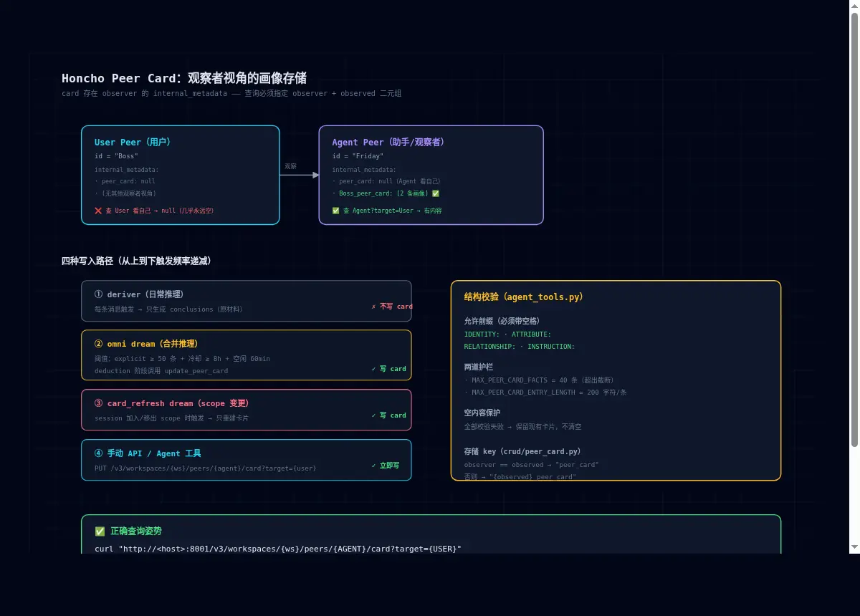Click the 'IDENTITY: · ATTRIBUTE:' prefix line
The width and height of the screenshot is (860, 616).
pos(507,335)
